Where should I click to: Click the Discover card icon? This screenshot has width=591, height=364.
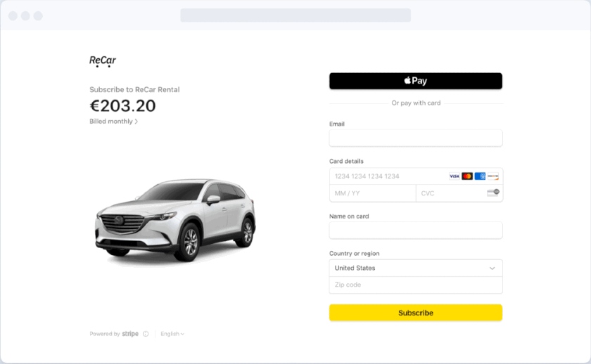493,176
